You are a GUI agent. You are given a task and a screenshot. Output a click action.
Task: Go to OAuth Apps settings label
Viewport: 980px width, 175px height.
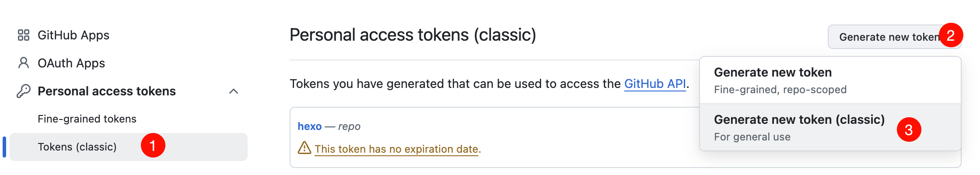[71, 63]
